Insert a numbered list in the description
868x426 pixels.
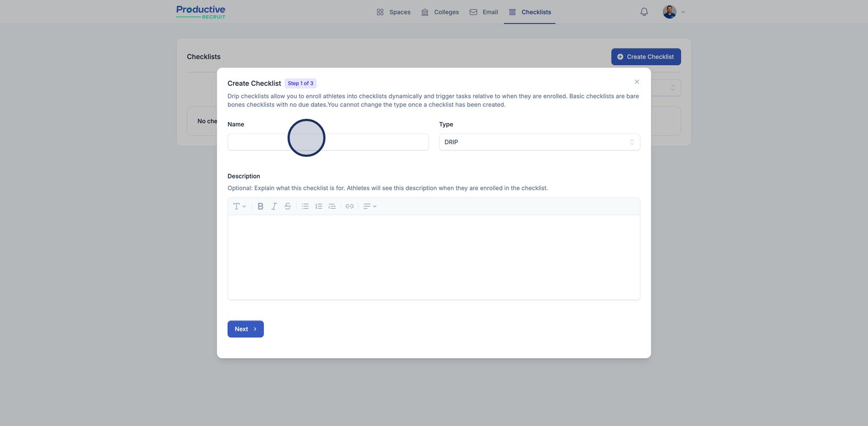(x=318, y=206)
